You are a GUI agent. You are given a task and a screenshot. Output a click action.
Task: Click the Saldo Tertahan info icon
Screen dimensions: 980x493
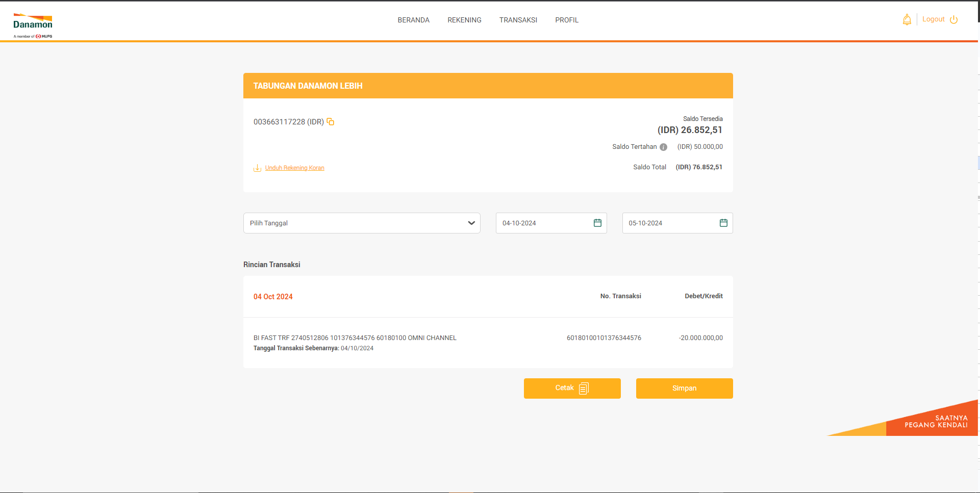tap(663, 147)
